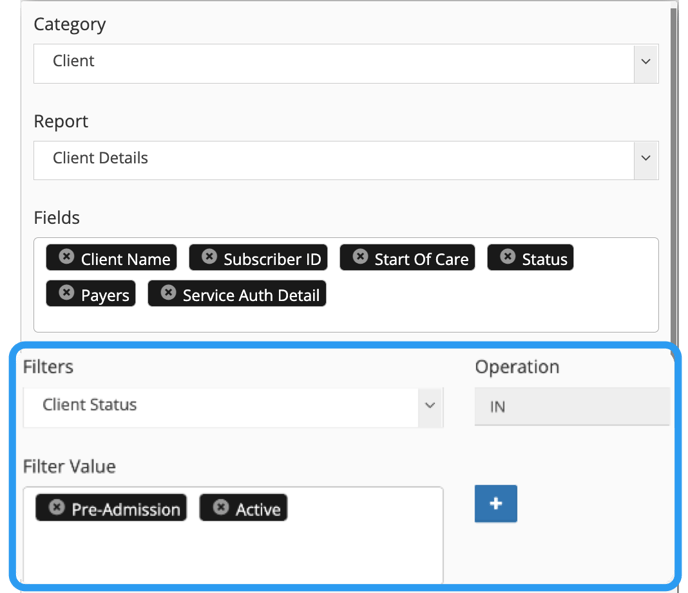Remove the Active filter value
This screenshot has height=593, width=688.
click(221, 507)
